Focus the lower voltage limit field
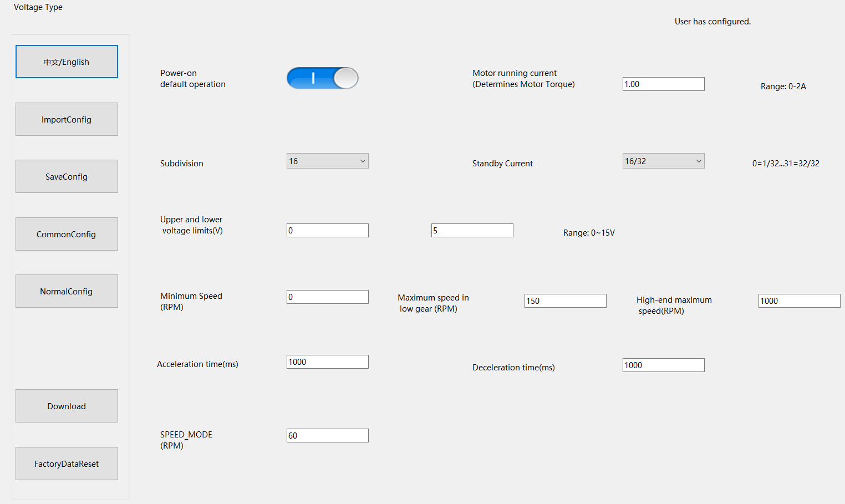 pos(327,230)
